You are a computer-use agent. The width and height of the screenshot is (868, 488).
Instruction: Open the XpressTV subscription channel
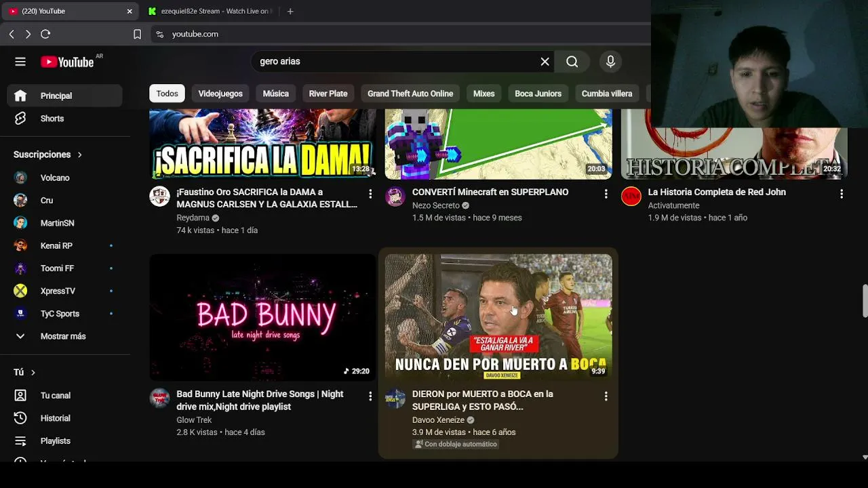click(64, 291)
